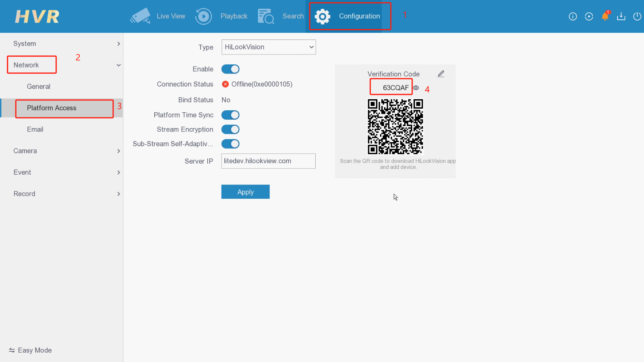Open the Type dropdown HiLookVision
Viewport: 644px width, 362px height.
pos(268,47)
